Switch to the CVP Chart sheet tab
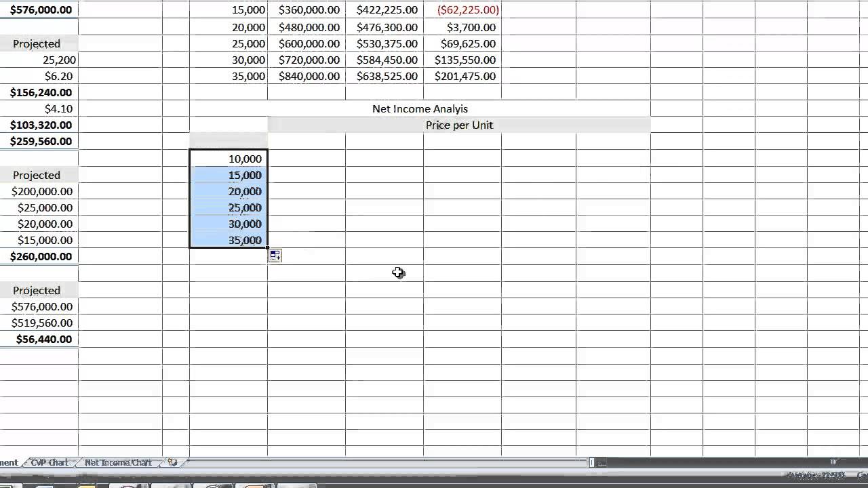Image resolution: width=868 pixels, height=488 pixels. pyautogui.click(x=50, y=462)
